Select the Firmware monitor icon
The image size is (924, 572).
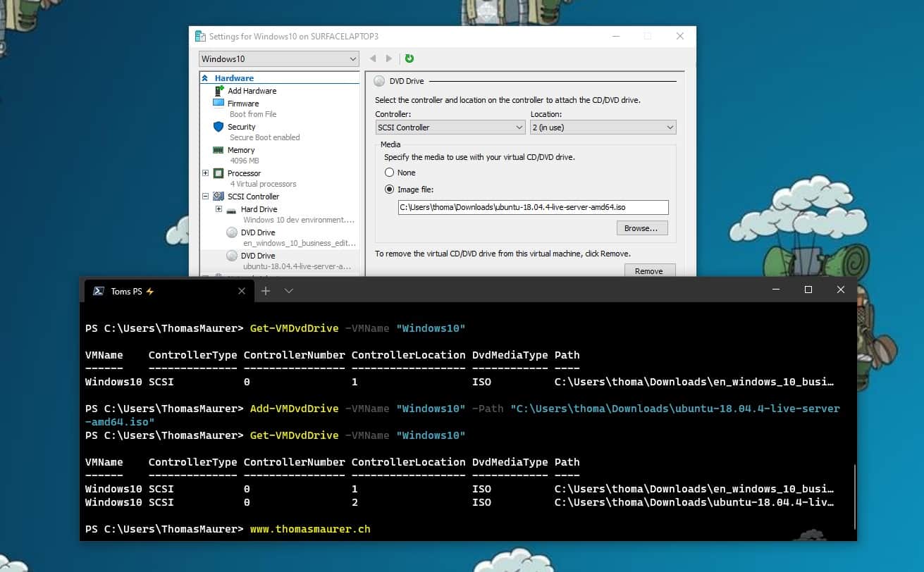tap(218, 103)
